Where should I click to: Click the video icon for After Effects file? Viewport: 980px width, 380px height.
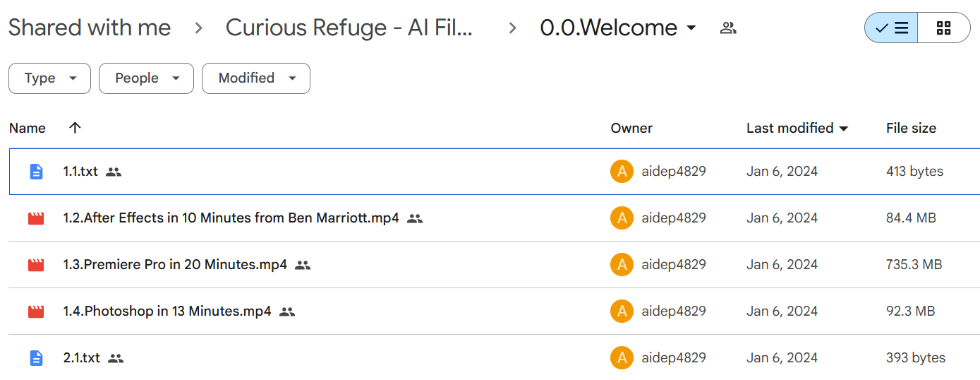(x=36, y=218)
